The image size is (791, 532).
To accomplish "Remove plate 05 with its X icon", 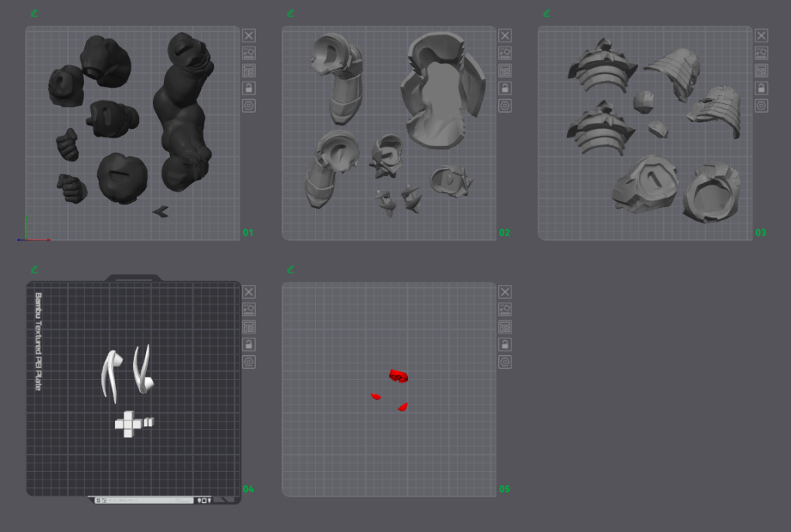I will (x=505, y=291).
